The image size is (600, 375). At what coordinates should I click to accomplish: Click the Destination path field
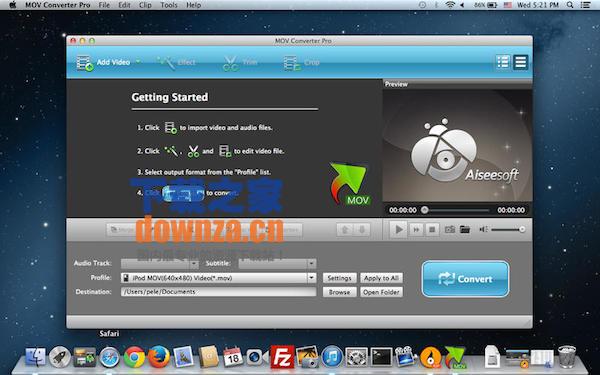coord(218,292)
